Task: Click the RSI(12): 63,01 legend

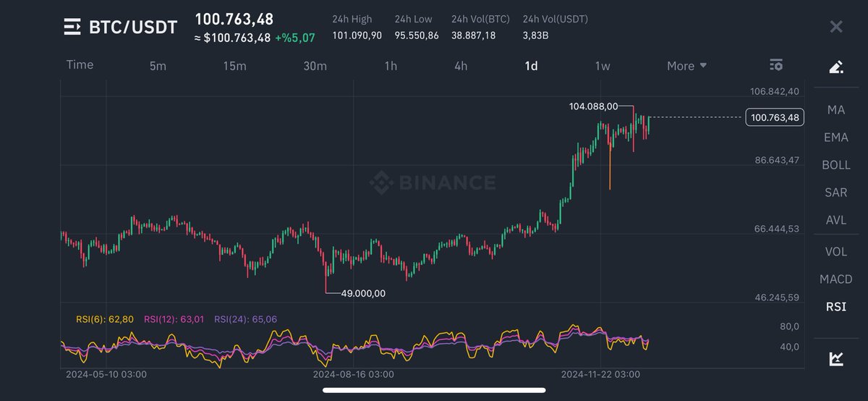Action: click(x=174, y=318)
